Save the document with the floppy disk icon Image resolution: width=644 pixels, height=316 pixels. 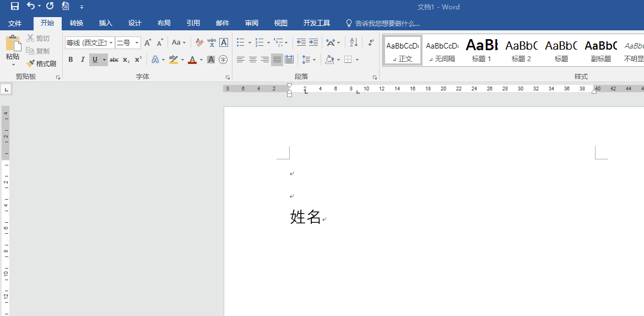coord(15,6)
